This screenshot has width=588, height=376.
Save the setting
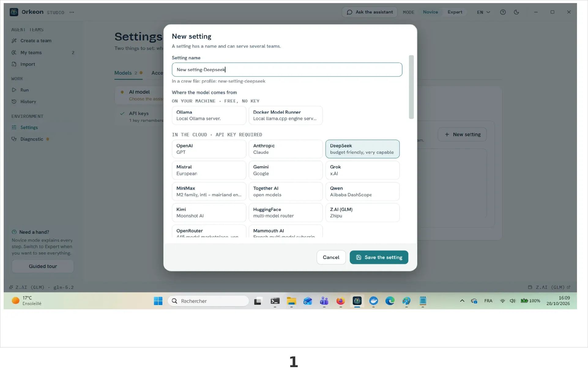[x=379, y=257]
